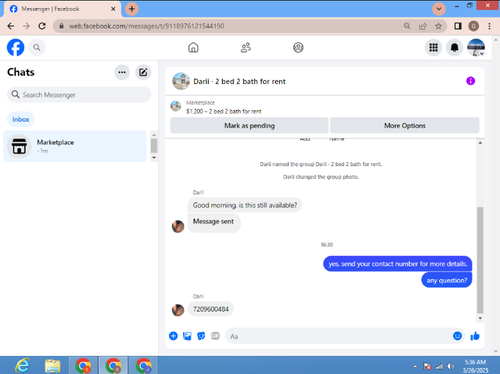The height and width of the screenshot is (374, 500).
Task: Click the address bar URL
Action: (x=146, y=26)
